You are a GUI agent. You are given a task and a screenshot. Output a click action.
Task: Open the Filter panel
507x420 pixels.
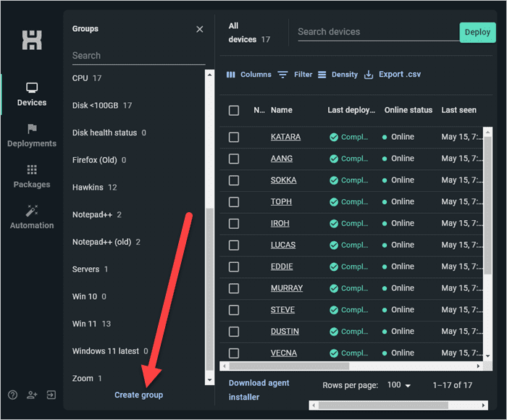[296, 75]
